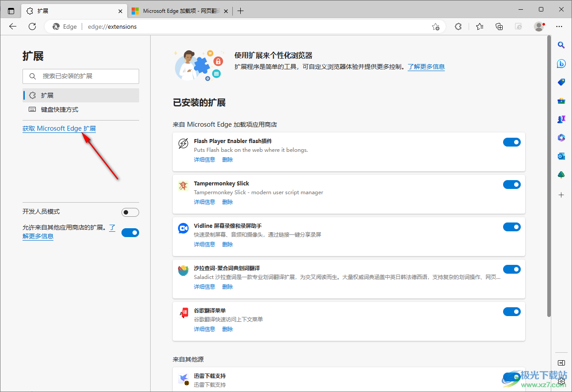This screenshot has height=392, width=572.
Task: Click the Saladict extension icon
Action: (x=183, y=271)
